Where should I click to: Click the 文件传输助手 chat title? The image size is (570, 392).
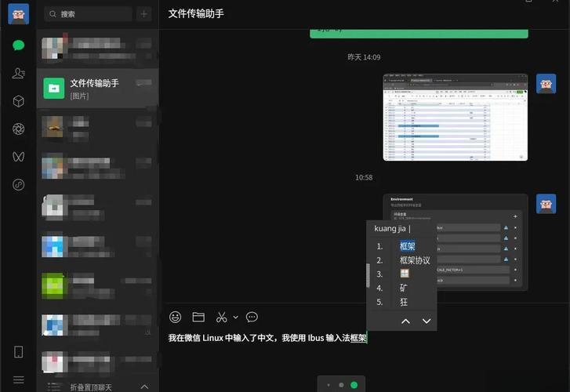pyautogui.click(x=196, y=14)
